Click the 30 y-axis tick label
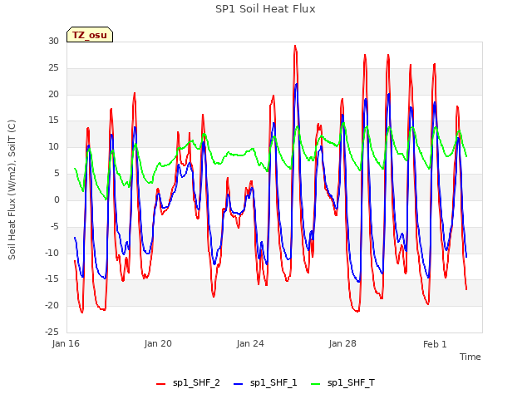Image resolution: width=532 pixels, height=399 pixels. pos(53,41)
